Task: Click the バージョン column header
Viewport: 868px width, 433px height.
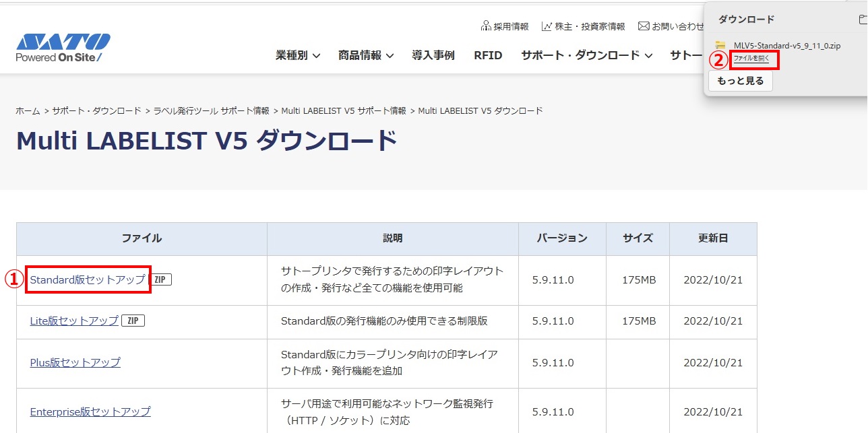Action: click(562, 238)
